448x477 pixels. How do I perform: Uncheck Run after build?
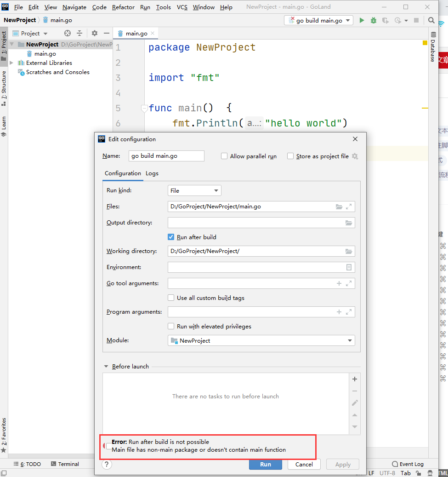click(x=171, y=237)
